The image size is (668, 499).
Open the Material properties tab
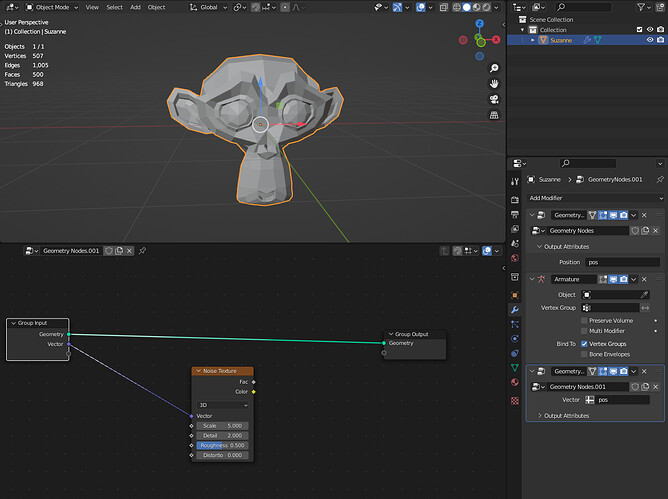click(515, 382)
